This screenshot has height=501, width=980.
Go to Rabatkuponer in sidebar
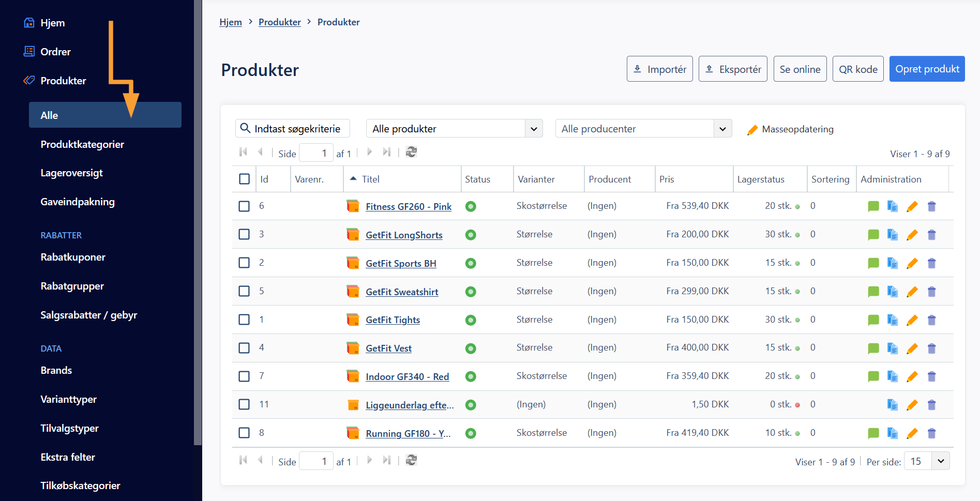73,257
